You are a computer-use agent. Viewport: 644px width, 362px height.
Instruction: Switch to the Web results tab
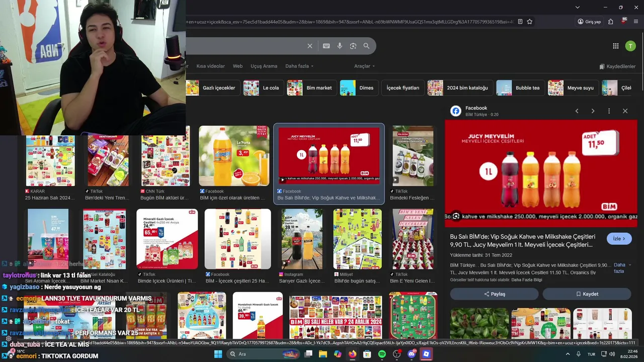[x=237, y=66]
